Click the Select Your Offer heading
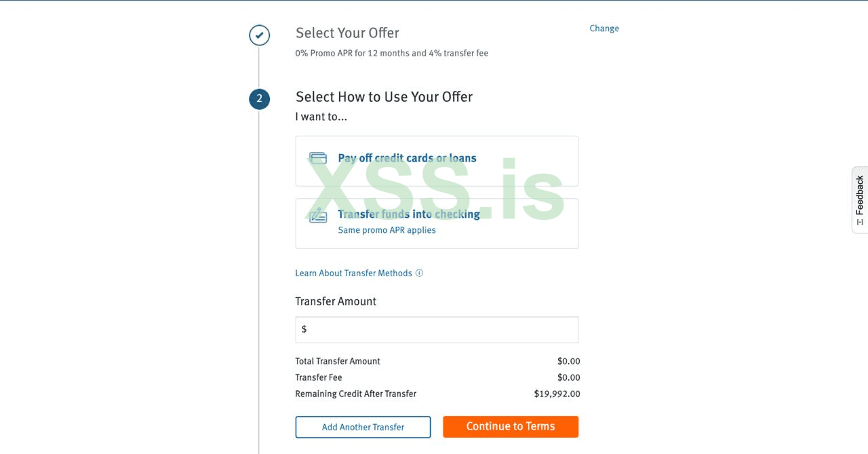This screenshot has width=868, height=454. (347, 33)
